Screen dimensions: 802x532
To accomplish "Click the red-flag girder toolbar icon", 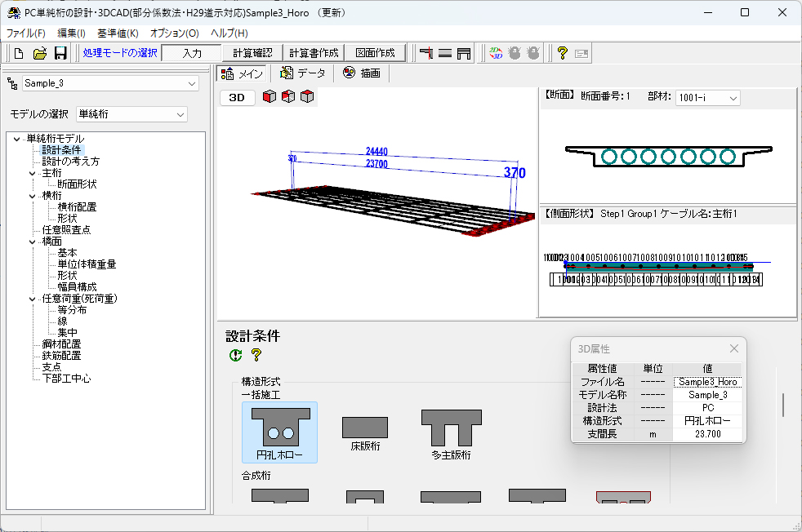I will [x=426, y=53].
